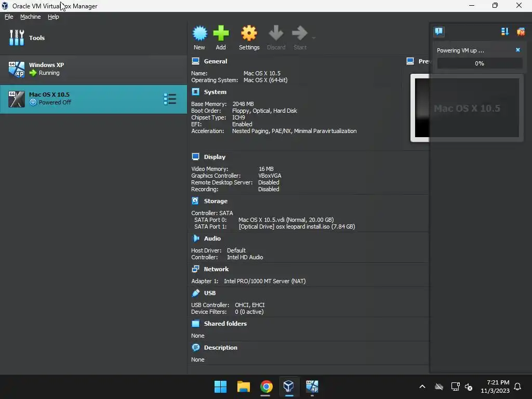The width and height of the screenshot is (532, 399).
Task: Select the Mac OS X 10.5 machine
Action: coord(94,99)
